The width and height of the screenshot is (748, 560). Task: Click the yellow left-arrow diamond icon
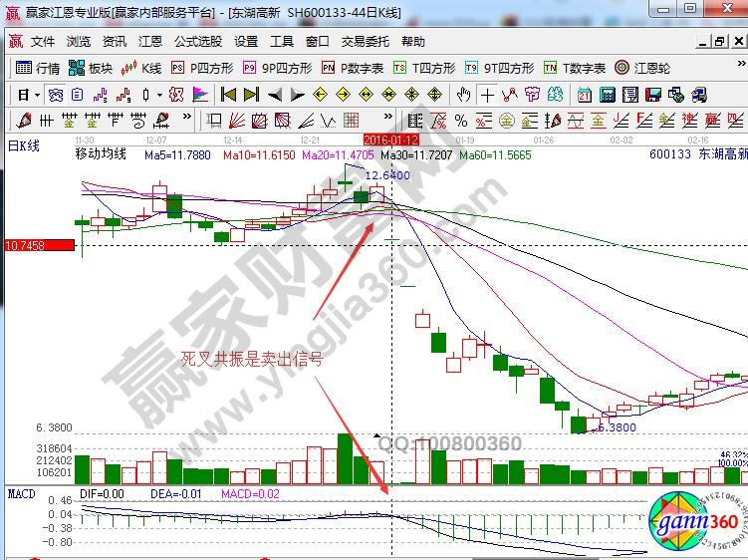[320, 95]
